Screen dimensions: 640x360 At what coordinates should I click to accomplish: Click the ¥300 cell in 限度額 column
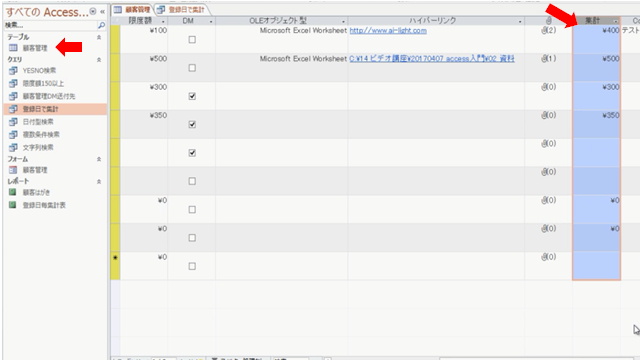pos(144,96)
